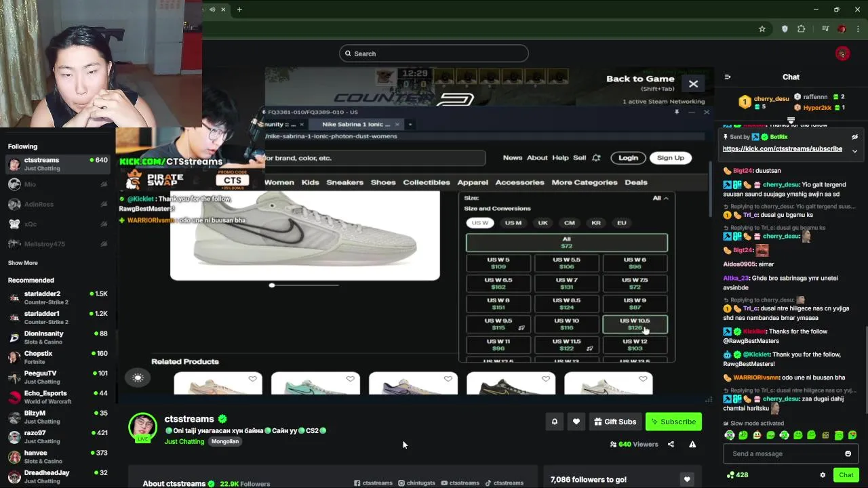Open the Deals menu in the stream page
Image resolution: width=868 pixels, height=488 pixels.
coord(636,182)
